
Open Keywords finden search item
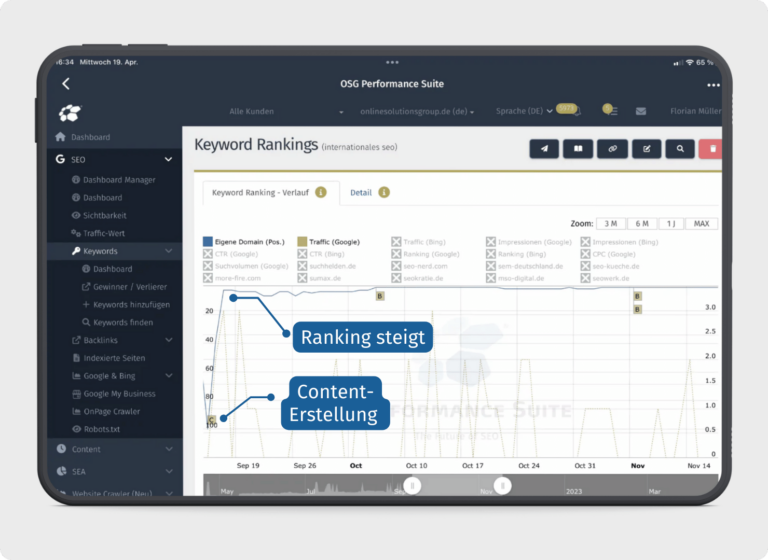pos(118,322)
